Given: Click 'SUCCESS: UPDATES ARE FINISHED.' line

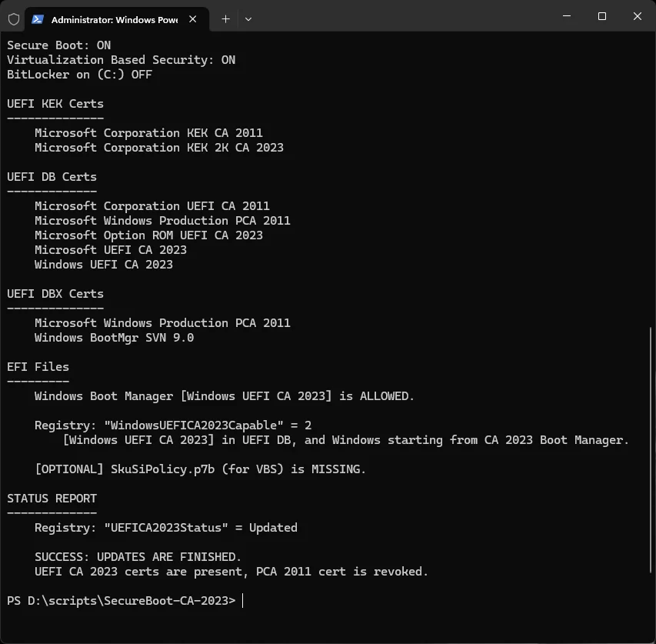Looking at the screenshot, I should tap(138, 557).
